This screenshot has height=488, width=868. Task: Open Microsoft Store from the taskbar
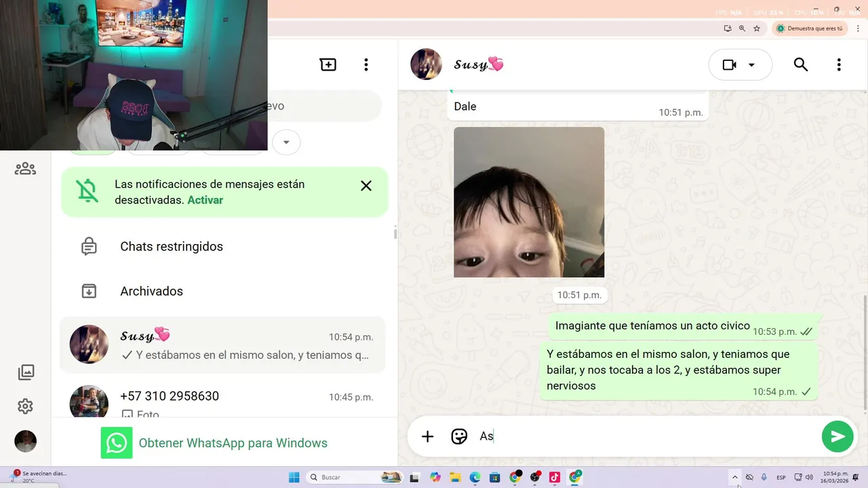(x=494, y=477)
